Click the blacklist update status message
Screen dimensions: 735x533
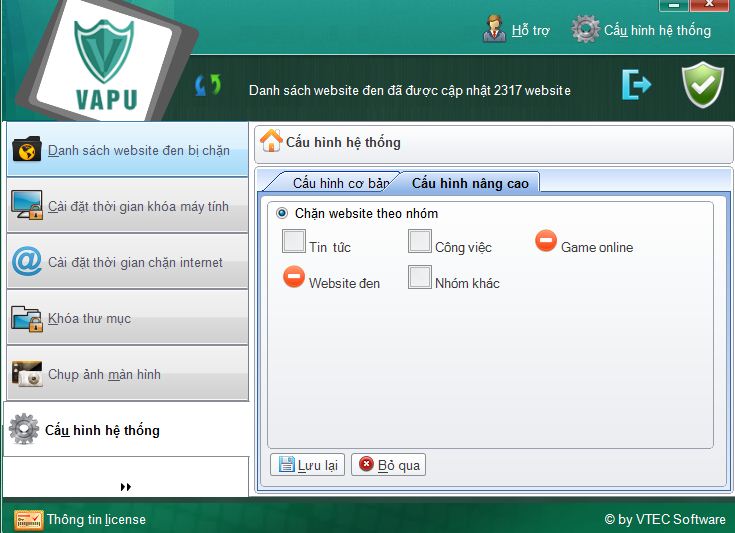(x=410, y=90)
